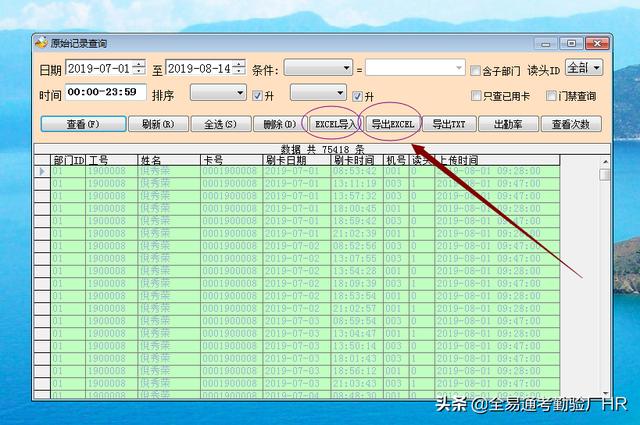
Task: Click the 时间 field 00:00-23:59
Action: click(x=106, y=92)
